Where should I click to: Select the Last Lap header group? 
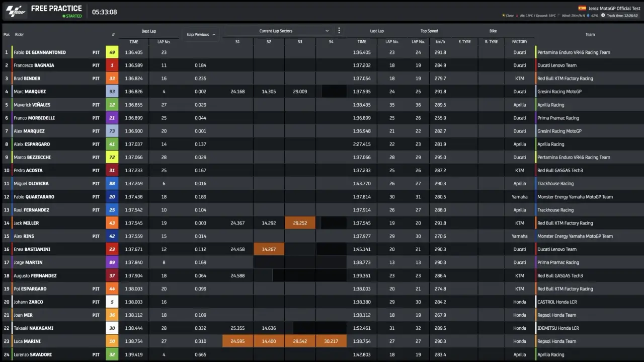(377, 31)
